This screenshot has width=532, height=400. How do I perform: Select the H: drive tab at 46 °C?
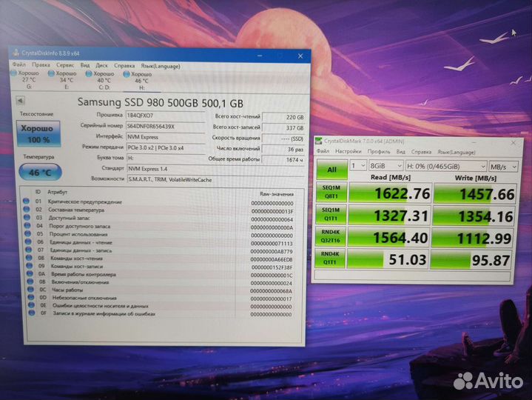click(x=140, y=81)
